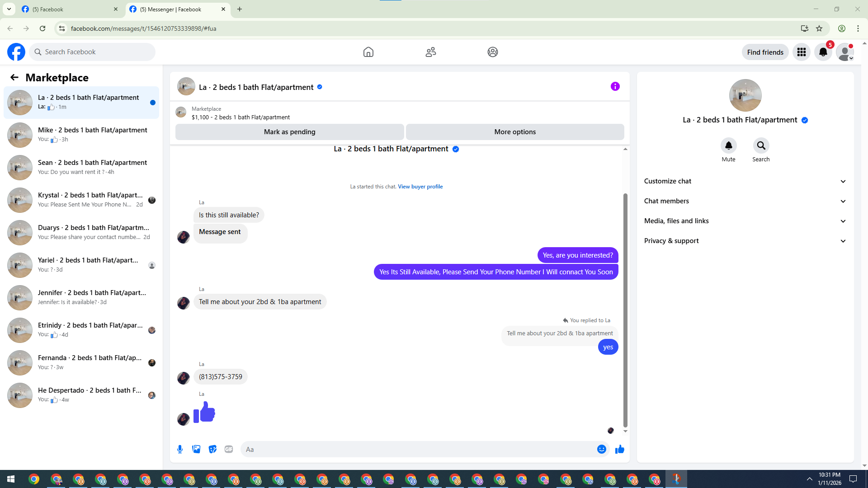868x488 pixels.
Task: Click Mark as pending button
Action: (x=290, y=132)
